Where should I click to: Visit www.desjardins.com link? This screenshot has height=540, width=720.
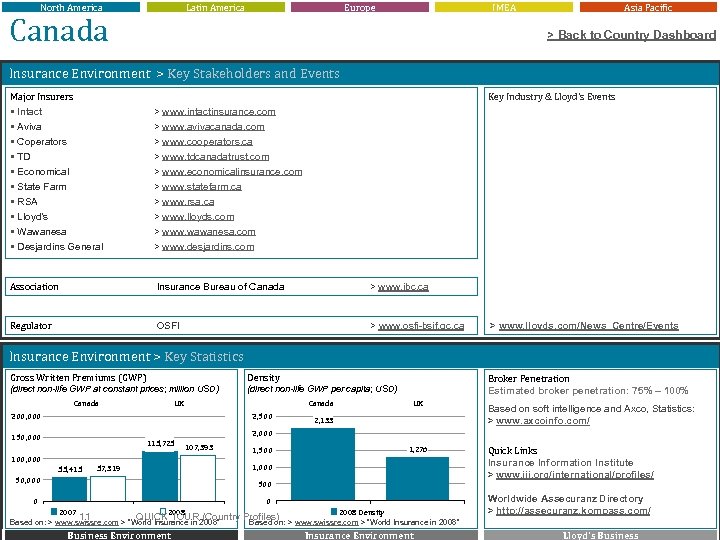pos(208,247)
